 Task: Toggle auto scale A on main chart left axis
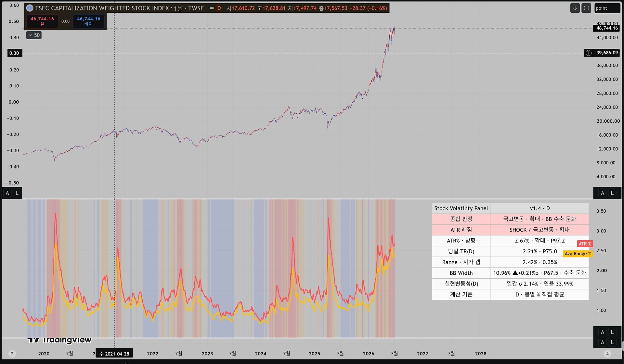point(7,193)
